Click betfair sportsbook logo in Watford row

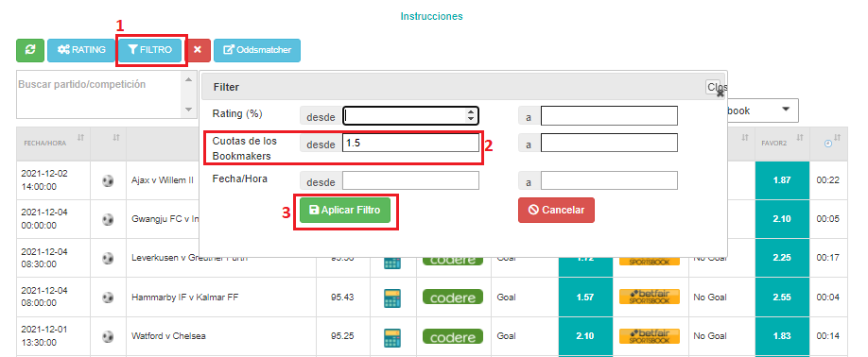[x=650, y=335]
